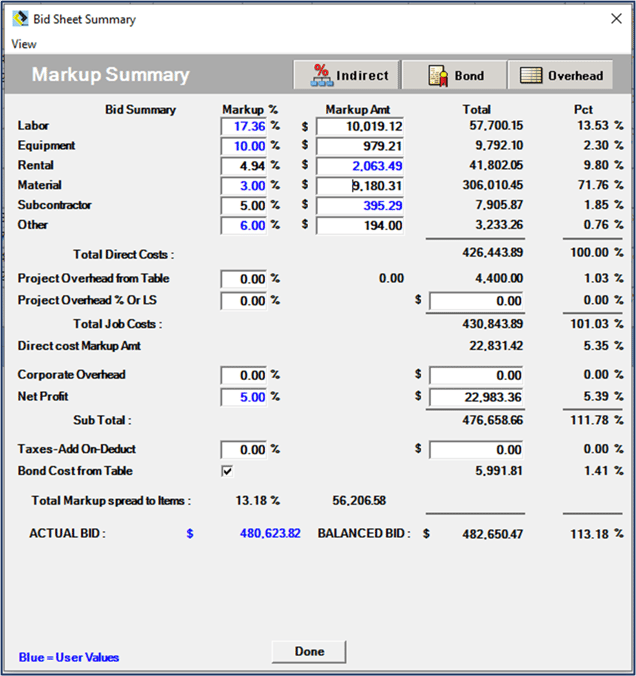Image resolution: width=636 pixels, height=676 pixels.
Task: Click the Balanced Bid value 482,650.47
Action: pyautogui.click(x=492, y=534)
